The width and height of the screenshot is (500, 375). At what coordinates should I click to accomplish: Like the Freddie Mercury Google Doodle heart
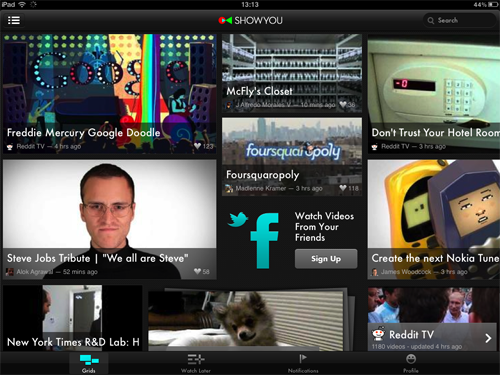(x=198, y=146)
